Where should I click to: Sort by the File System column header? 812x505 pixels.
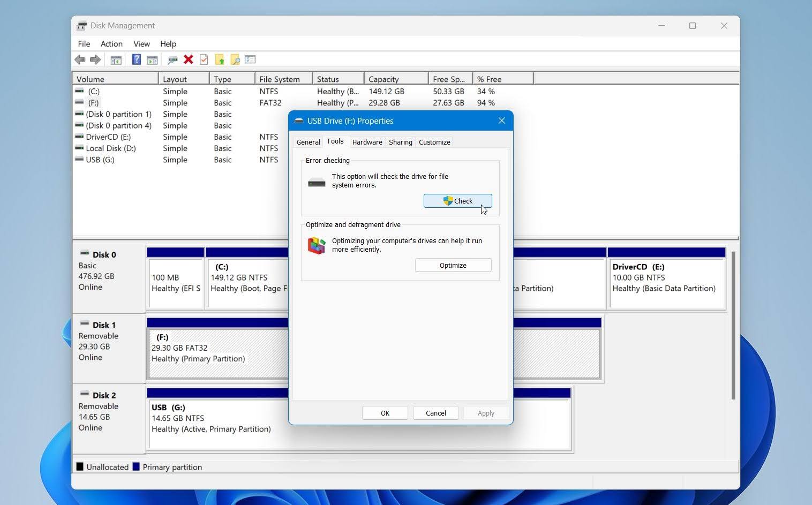pyautogui.click(x=284, y=79)
